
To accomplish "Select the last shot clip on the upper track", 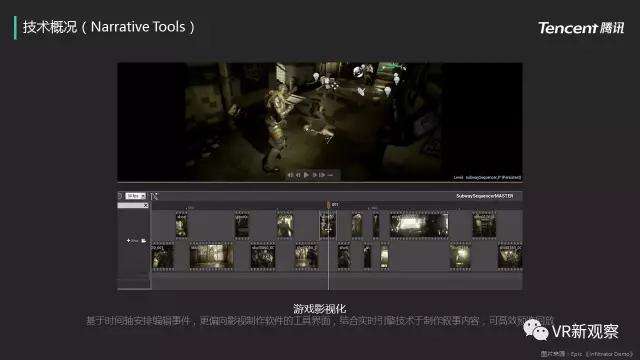I will tap(484, 225).
